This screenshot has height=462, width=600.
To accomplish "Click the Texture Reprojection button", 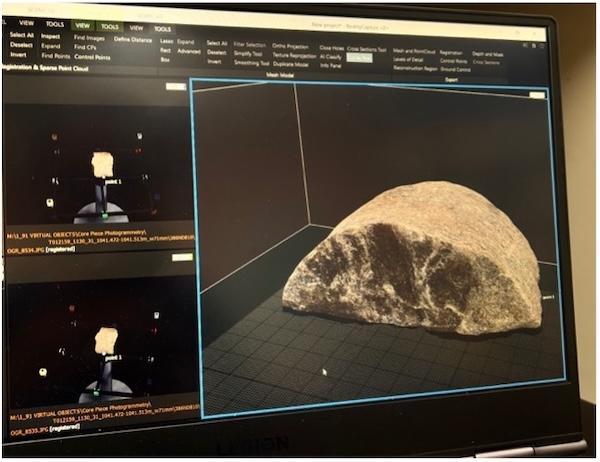I will (x=294, y=56).
